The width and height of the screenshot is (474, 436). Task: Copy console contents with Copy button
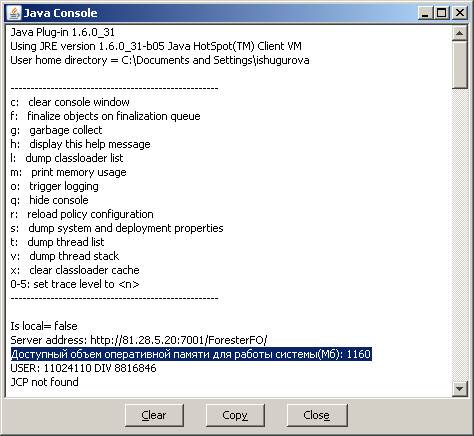[x=235, y=415]
